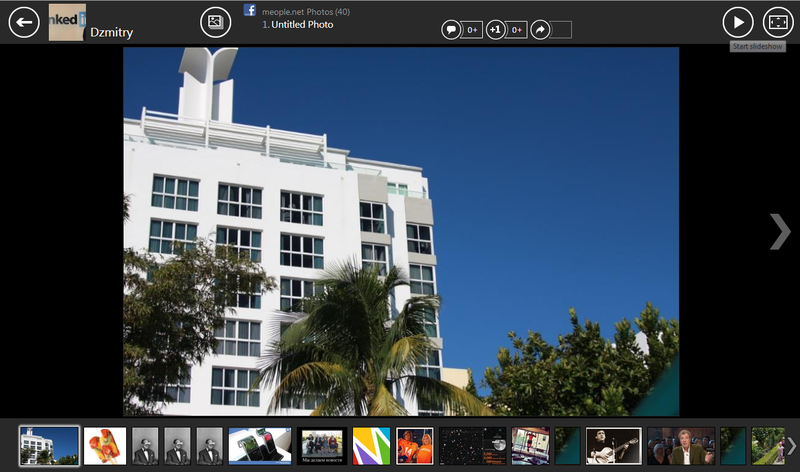
Task: Click the Dzmitry user name
Action: (112, 32)
